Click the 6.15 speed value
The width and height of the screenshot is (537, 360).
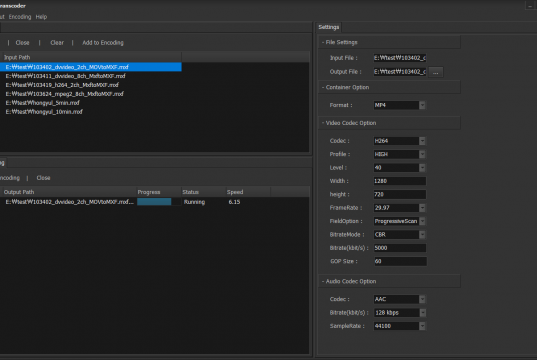(234, 202)
